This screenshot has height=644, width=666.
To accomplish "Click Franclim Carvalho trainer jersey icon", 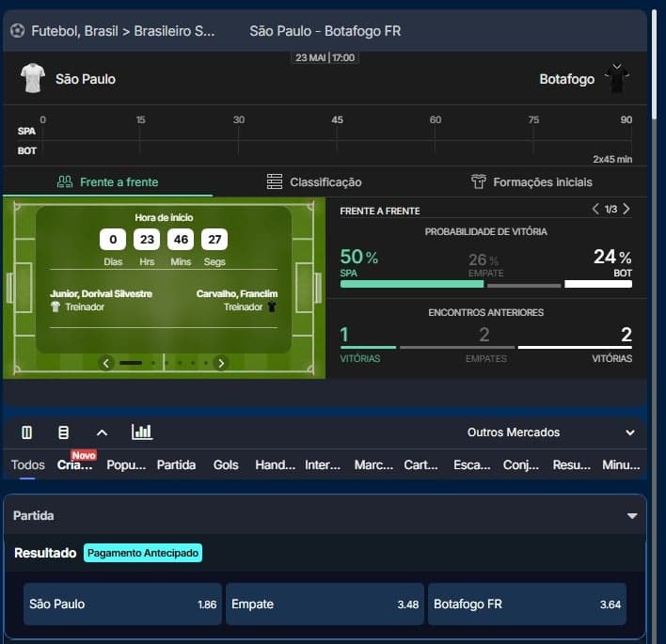I will pos(272,306).
